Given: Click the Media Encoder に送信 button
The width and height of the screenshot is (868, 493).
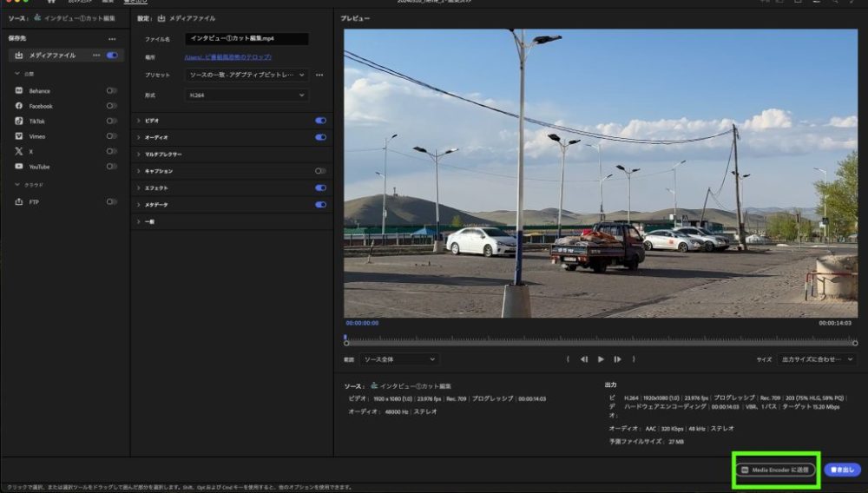Looking at the screenshot, I should 775,470.
